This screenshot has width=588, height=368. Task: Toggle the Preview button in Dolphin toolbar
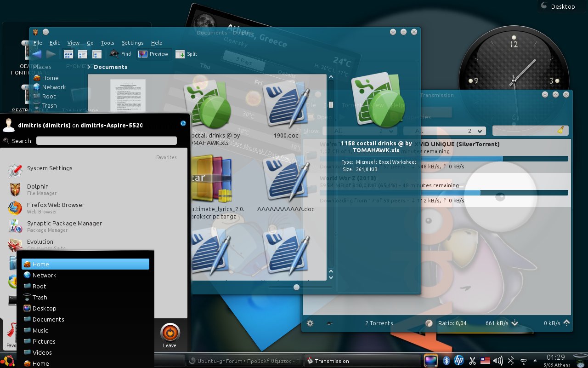pyautogui.click(x=154, y=54)
